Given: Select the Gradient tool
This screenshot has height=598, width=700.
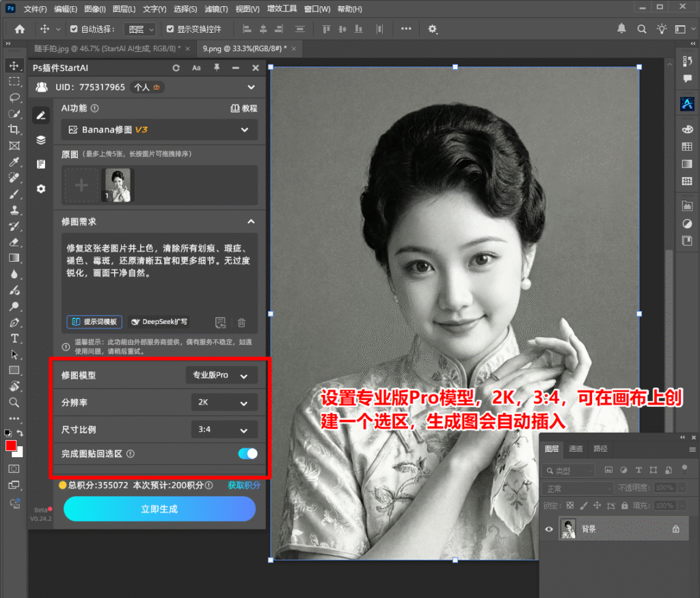Looking at the screenshot, I should pos(14,258).
